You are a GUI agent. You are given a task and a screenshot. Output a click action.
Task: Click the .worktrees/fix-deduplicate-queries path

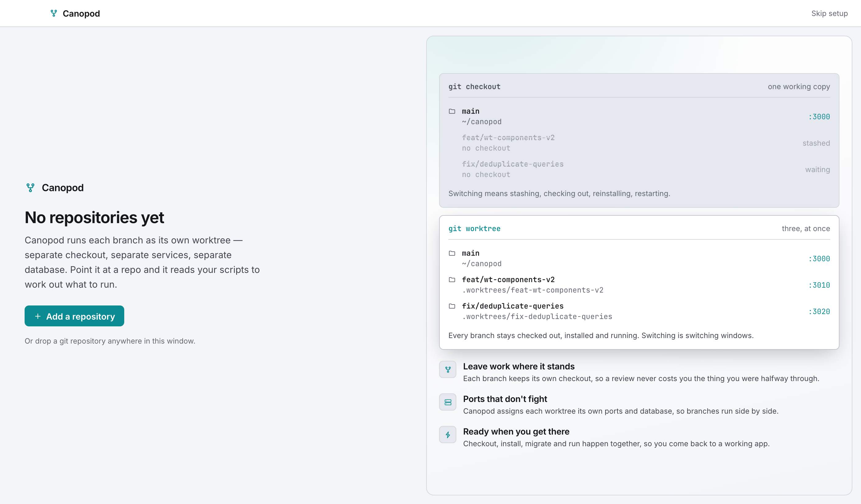[x=537, y=317]
